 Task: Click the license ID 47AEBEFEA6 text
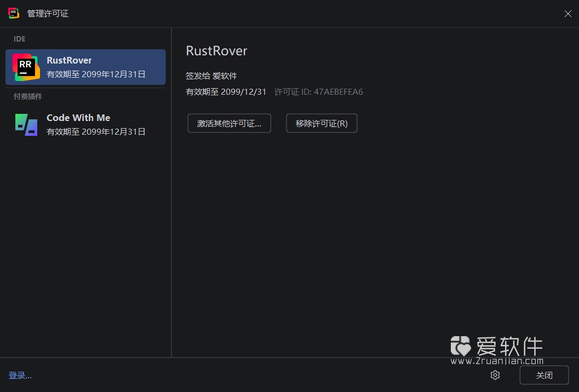click(x=338, y=91)
